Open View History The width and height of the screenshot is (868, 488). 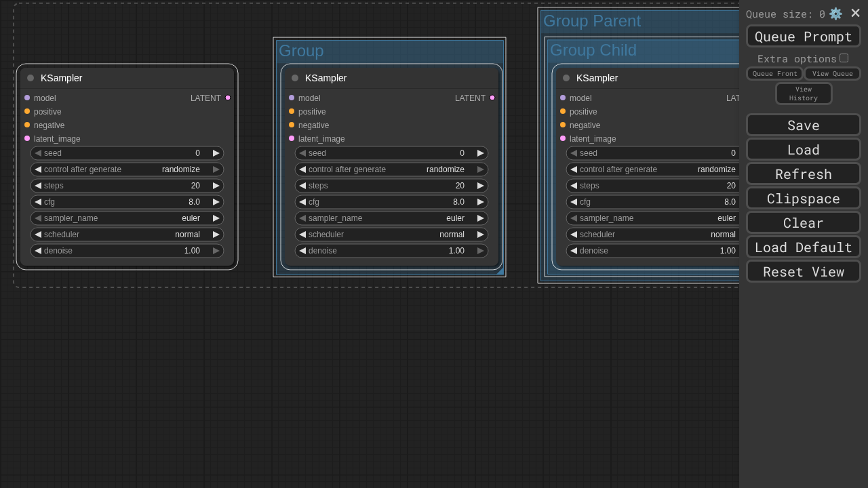(803, 94)
